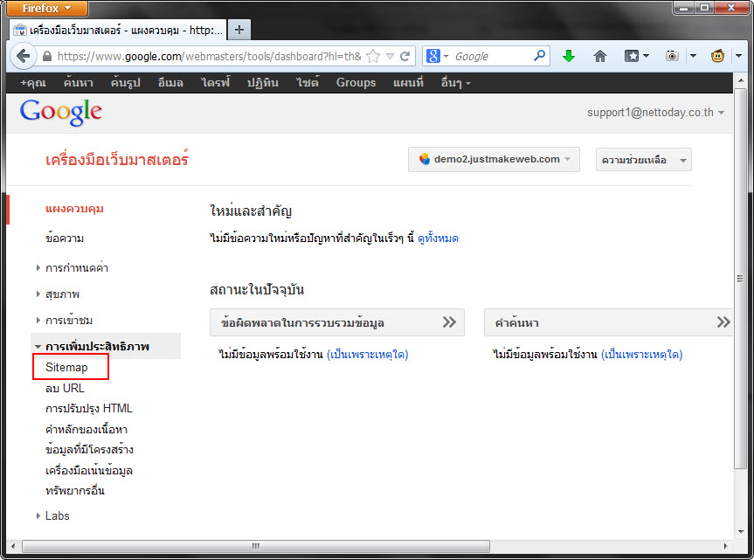
Task: Click the Google search engine icon
Action: point(433,56)
